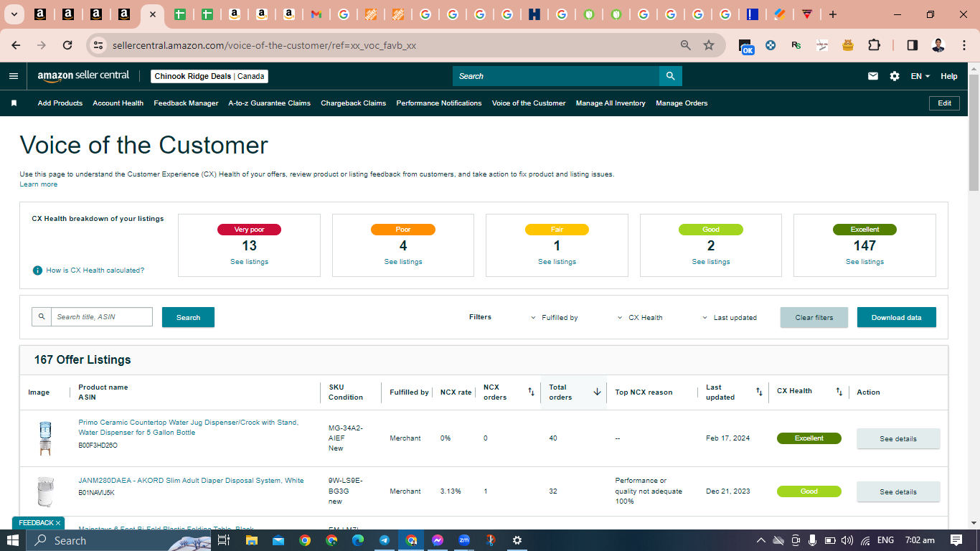Open Manage All Inventory
The width and height of the screenshot is (980, 551).
coord(611,103)
